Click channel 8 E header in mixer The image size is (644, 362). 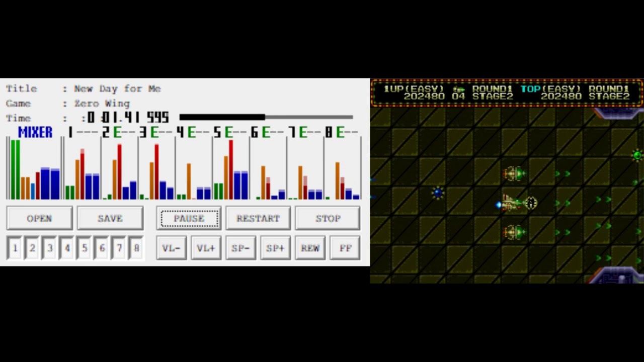pyautogui.click(x=342, y=132)
